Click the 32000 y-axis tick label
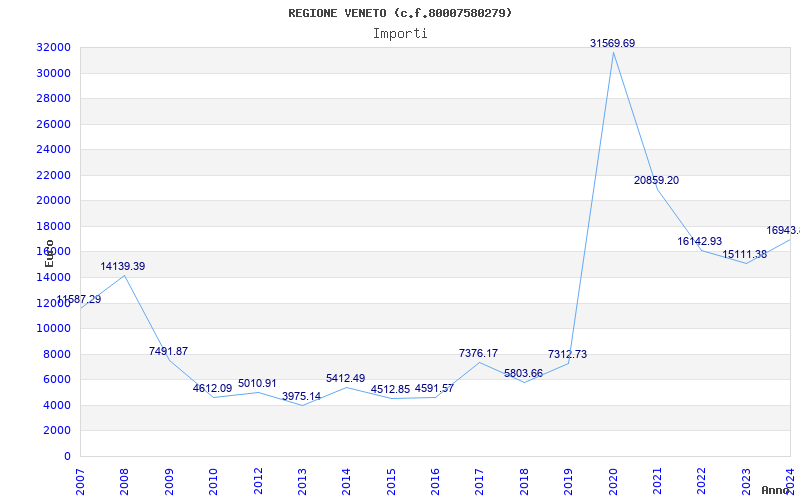This screenshot has width=800, height=500. tap(53, 47)
